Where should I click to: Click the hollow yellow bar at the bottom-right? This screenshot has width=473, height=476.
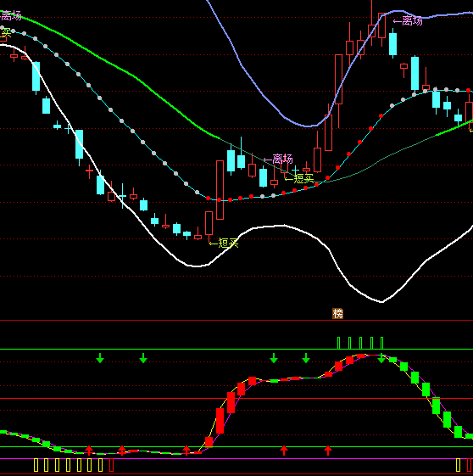458,465
